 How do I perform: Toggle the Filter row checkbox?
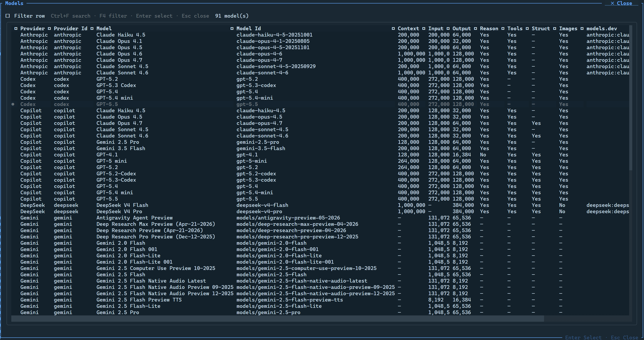click(x=8, y=16)
